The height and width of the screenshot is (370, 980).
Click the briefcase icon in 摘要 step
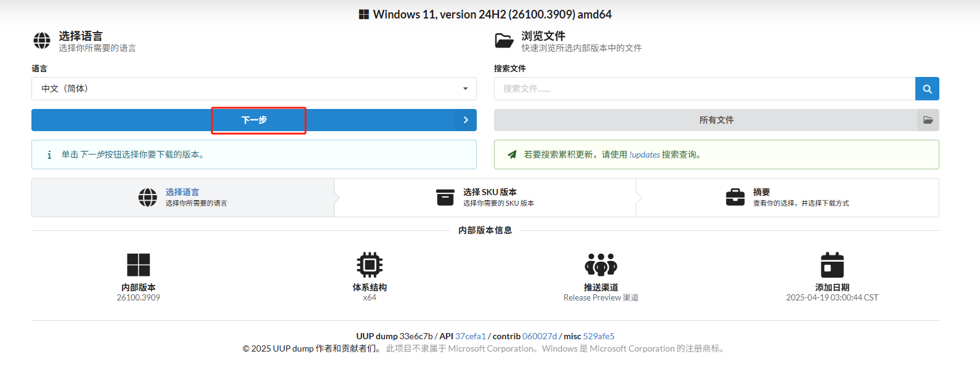[735, 198]
